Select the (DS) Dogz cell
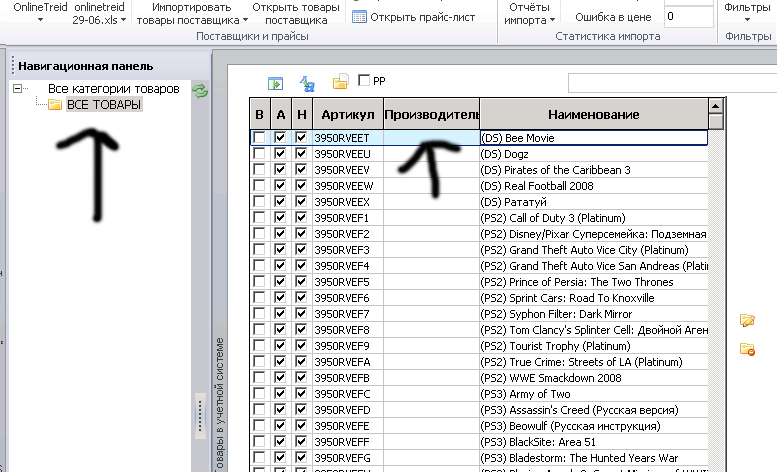777x472 pixels. (594, 154)
